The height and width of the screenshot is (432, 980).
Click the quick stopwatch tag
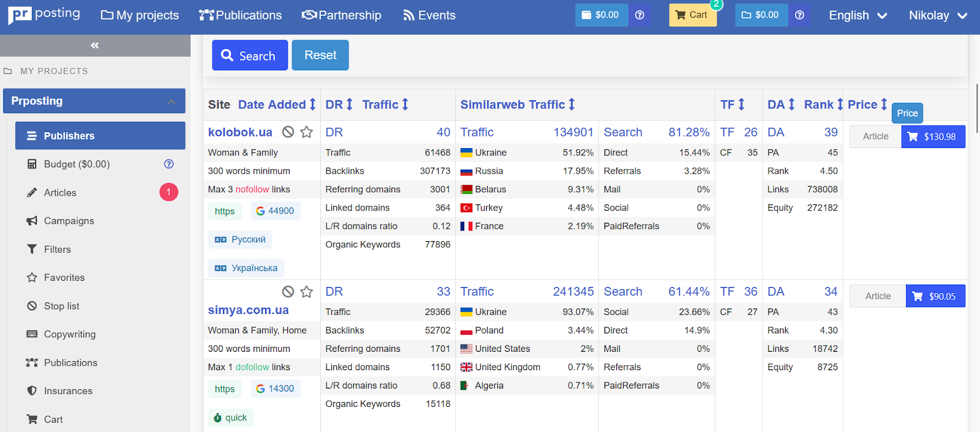231,418
